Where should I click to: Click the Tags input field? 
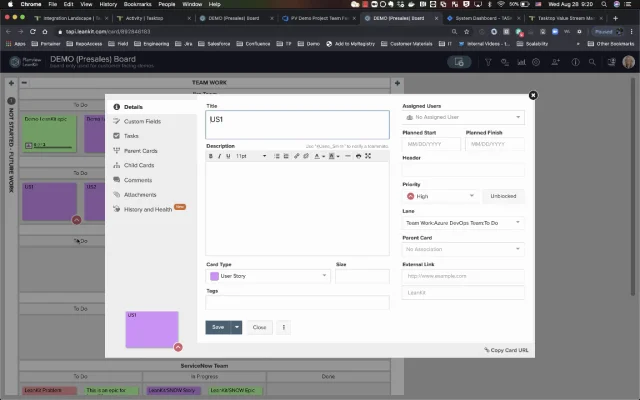(x=297, y=303)
